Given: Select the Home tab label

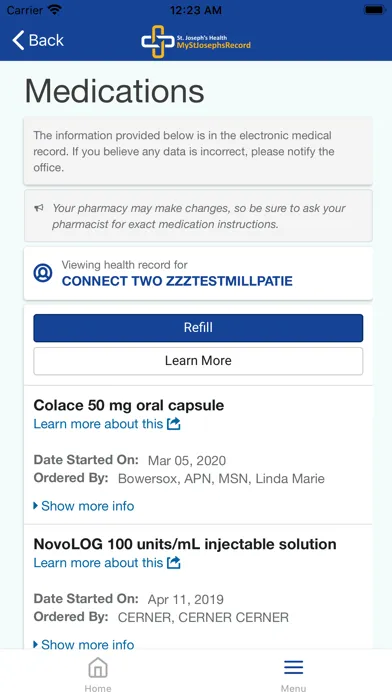Looking at the screenshot, I should (x=98, y=688).
